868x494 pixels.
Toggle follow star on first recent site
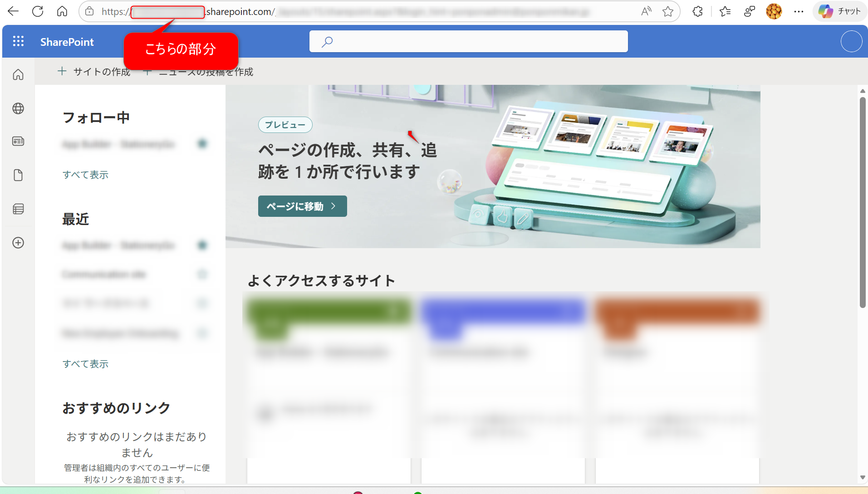[202, 245]
